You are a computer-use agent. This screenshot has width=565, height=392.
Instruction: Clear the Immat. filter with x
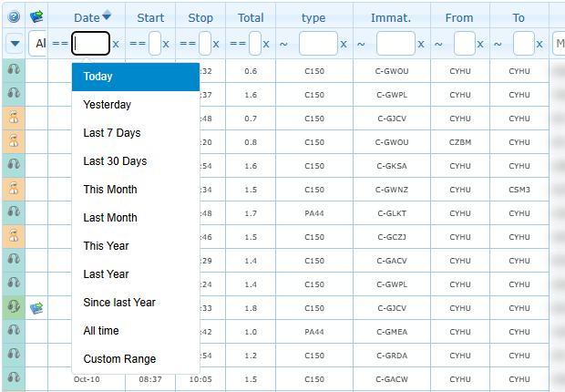tap(421, 44)
